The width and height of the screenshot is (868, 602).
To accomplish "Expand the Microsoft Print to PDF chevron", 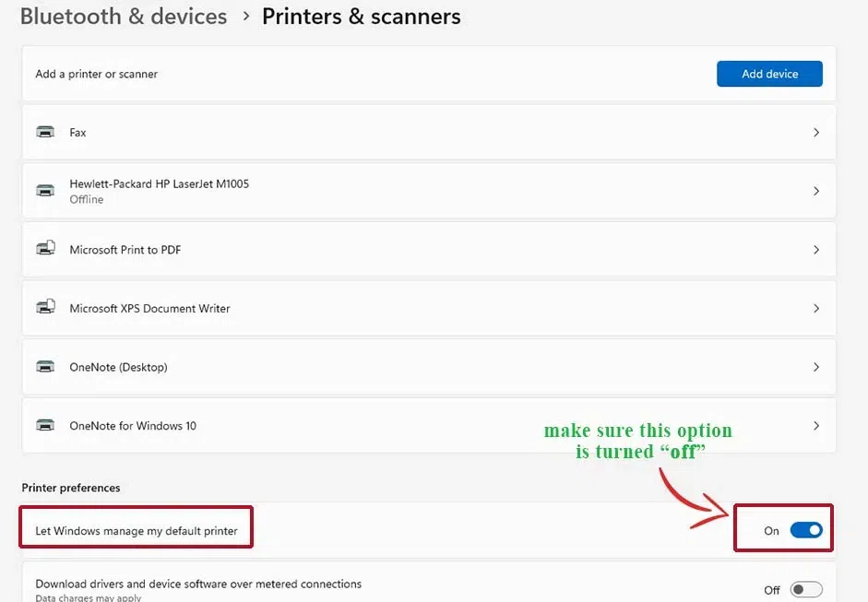I will pyautogui.click(x=816, y=250).
